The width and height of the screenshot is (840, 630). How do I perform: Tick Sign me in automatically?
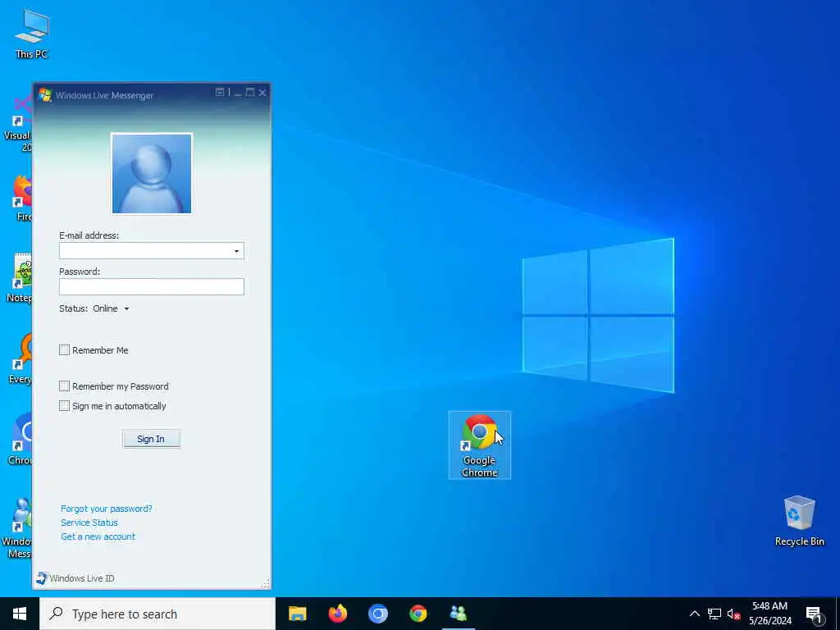(64, 406)
